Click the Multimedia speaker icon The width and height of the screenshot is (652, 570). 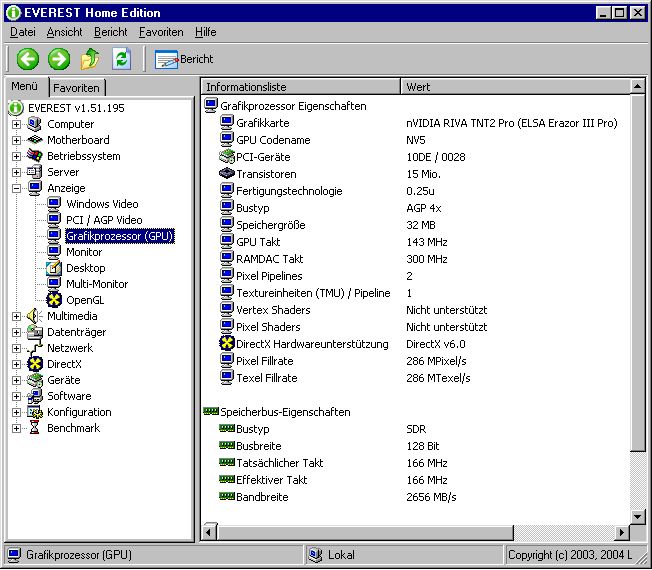(x=35, y=316)
